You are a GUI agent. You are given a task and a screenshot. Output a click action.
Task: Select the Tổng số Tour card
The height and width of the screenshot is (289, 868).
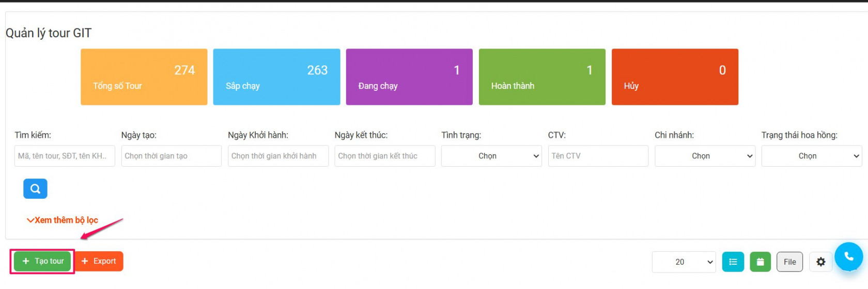point(144,77)
